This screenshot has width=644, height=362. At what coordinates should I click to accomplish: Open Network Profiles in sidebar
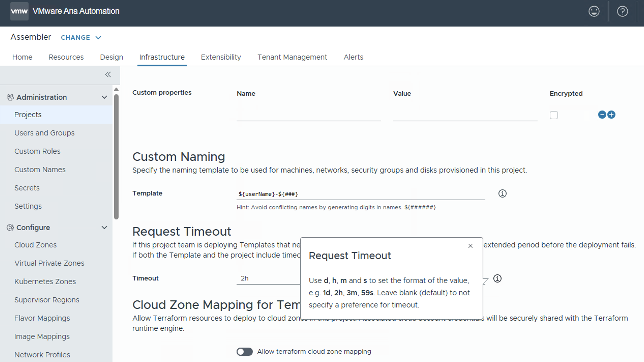pos(42,355)
